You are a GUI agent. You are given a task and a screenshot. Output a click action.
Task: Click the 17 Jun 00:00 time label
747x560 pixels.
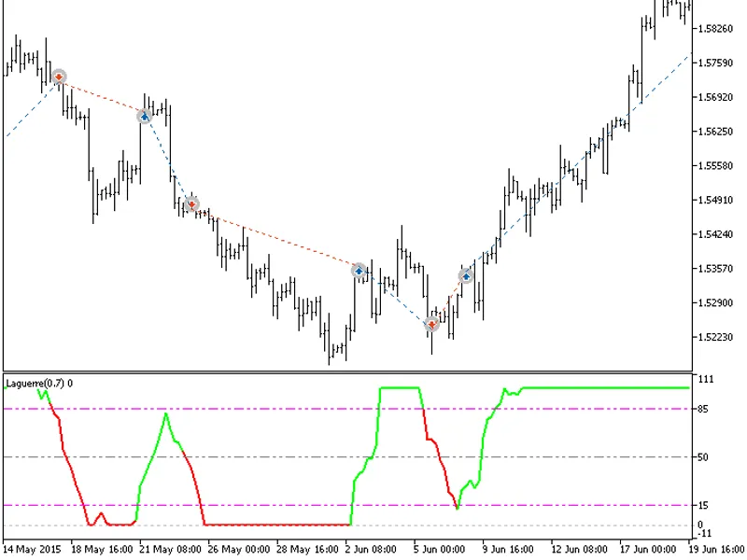coord(648,549)
